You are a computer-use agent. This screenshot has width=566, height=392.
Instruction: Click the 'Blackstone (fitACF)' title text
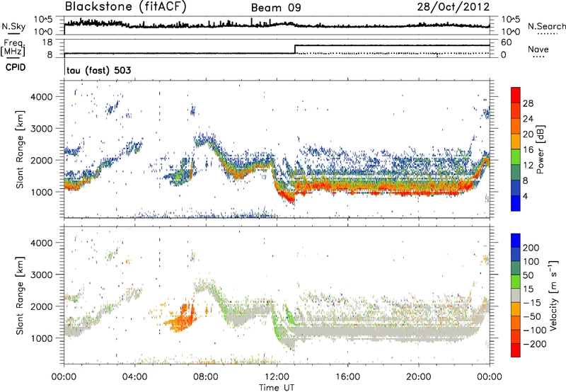126,6
